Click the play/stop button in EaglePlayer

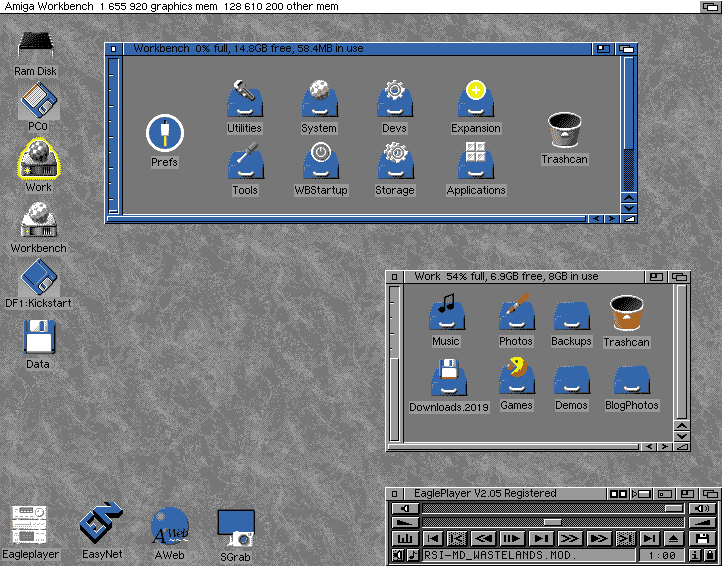point(541,538)
